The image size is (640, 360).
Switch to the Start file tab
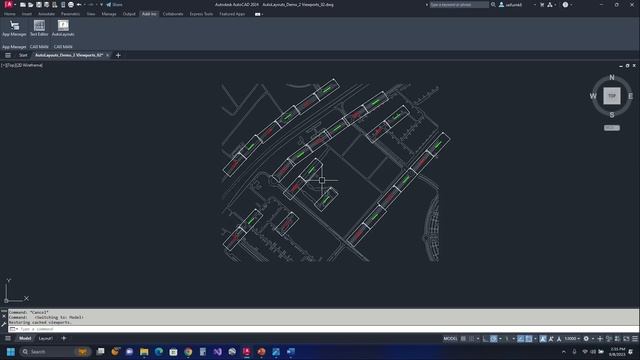click(x=23, y=55)
